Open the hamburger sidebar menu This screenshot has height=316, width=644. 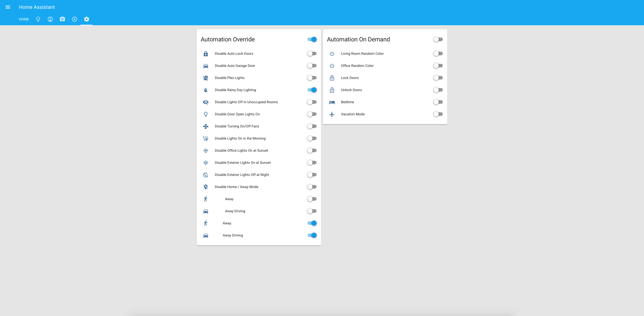[8, 7]
